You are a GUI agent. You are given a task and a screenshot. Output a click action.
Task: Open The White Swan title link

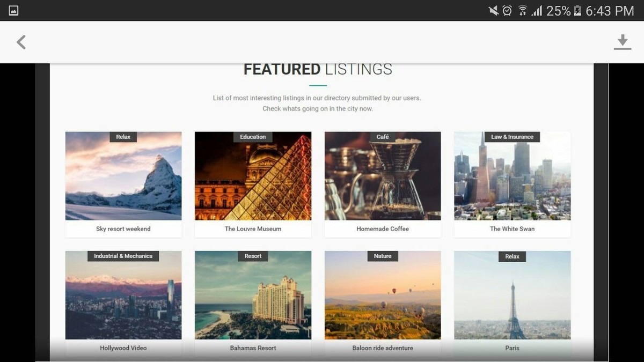click(512, 229)
